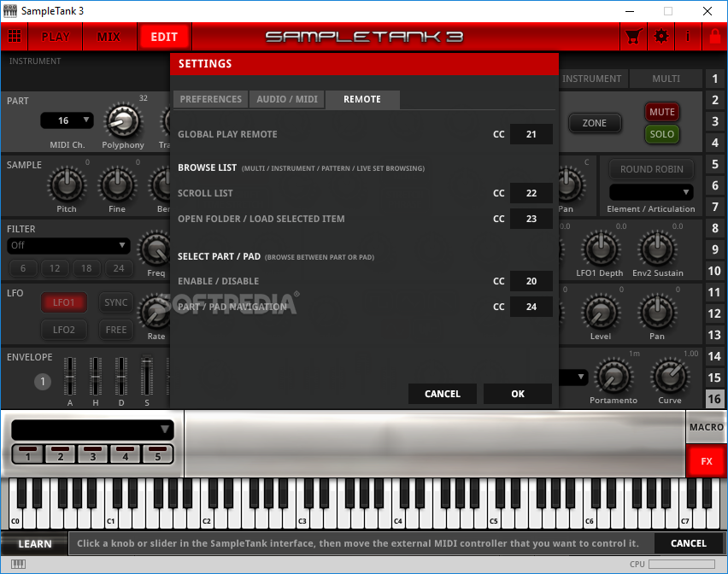The height and width of the screenshot is (574, 728).
Task: Toggle the MUTE button
Action: coord(662,112)
